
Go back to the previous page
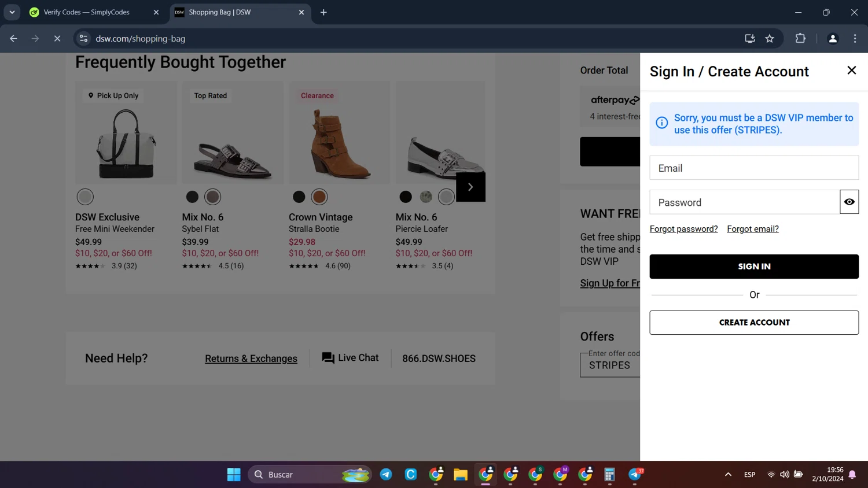[x=13, y=39]
